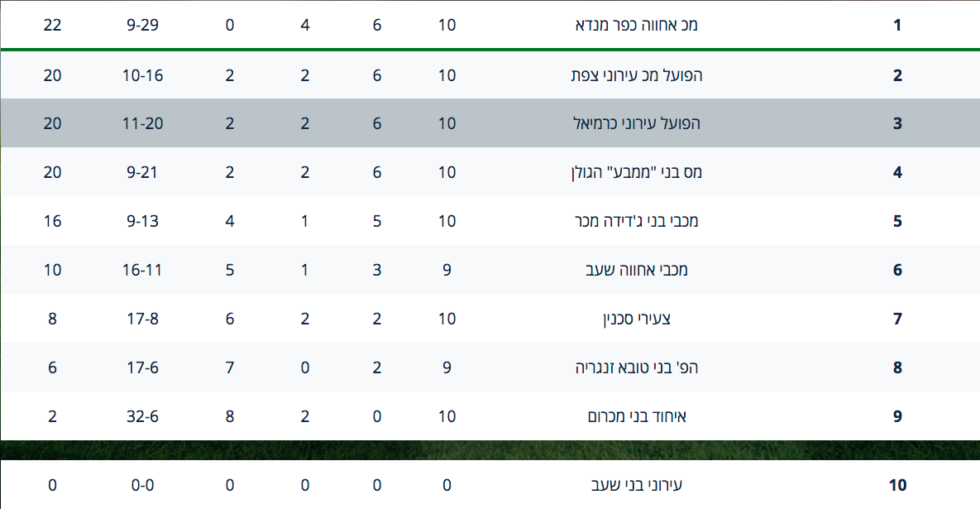This screenshot has height=509, width=980.
Task: Click rank number 1 in standings
Action: coord(897,25)
